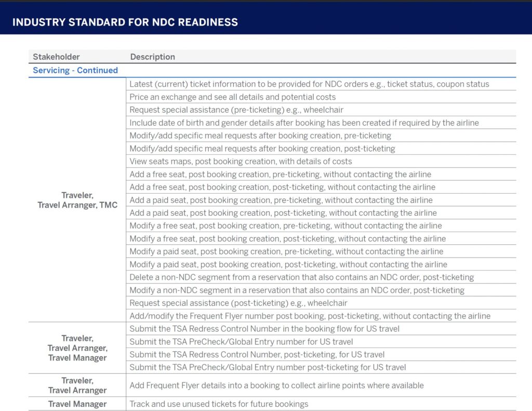
Task: Click 'Request special assistance (pre-ticketing)' row
Action: tap(321, 110)
